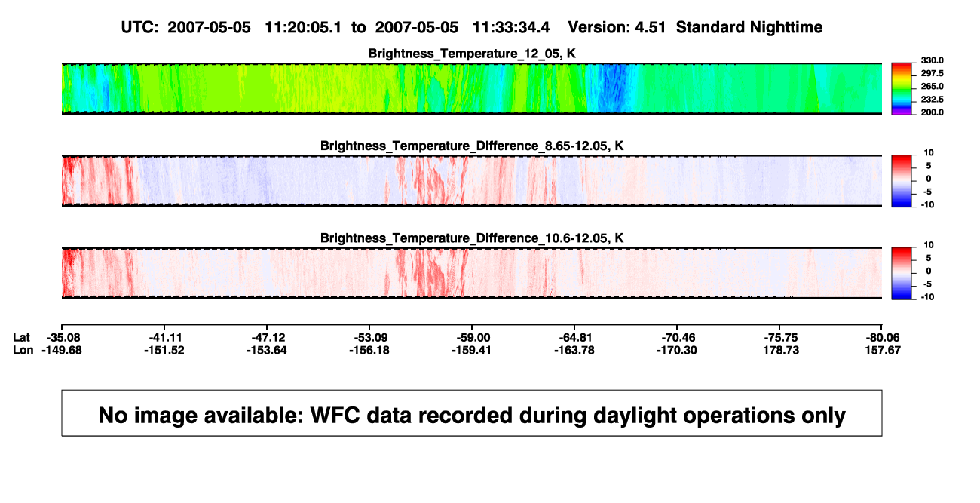This screenshot has width=980, height=503.
Task: Click the latitude value -75.75
Action: click(779, 337)
